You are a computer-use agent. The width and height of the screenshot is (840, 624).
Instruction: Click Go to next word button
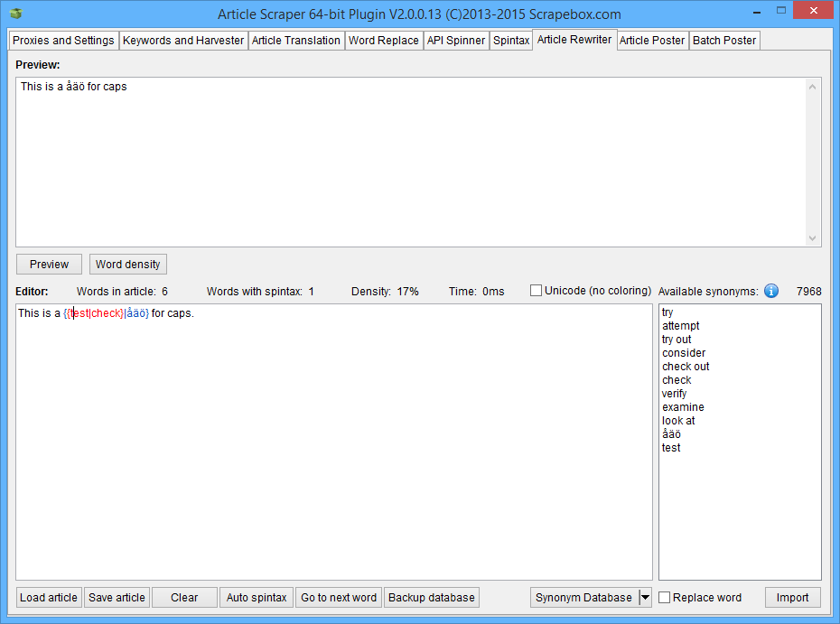click(x=339, y=597)
